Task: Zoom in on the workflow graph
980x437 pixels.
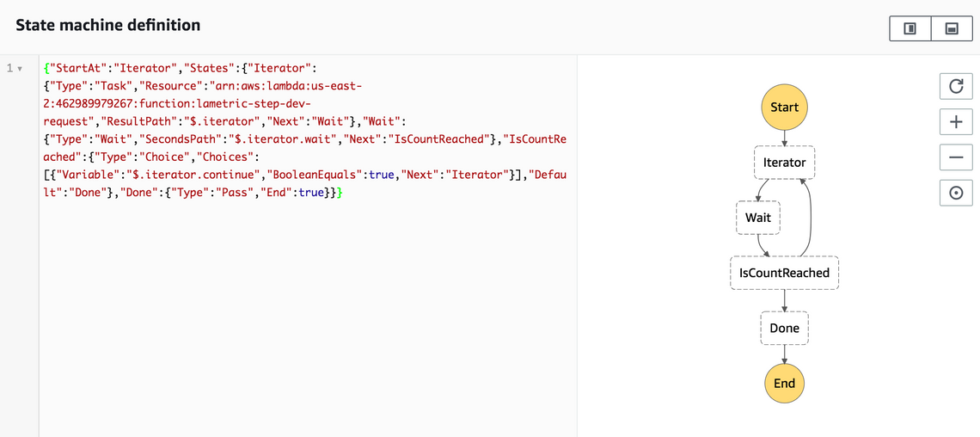Action: click(955, 121)
